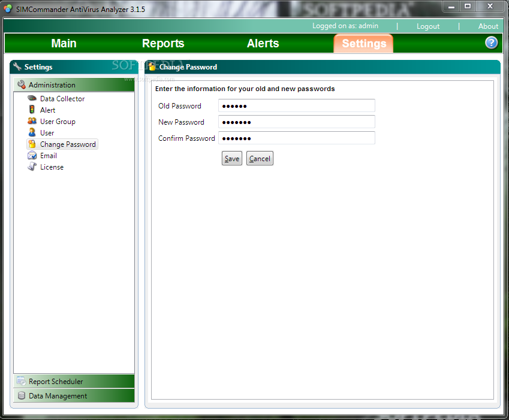Switch to the Main tab
509x420 pixels.
click(64, 43)
